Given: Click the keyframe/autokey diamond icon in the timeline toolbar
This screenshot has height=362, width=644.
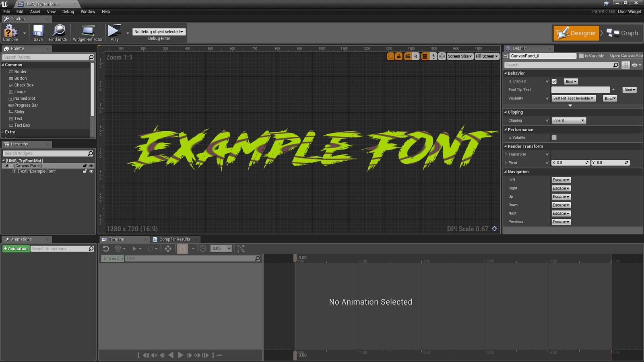Looking at the screenshot, I should [x=168, y=249].
